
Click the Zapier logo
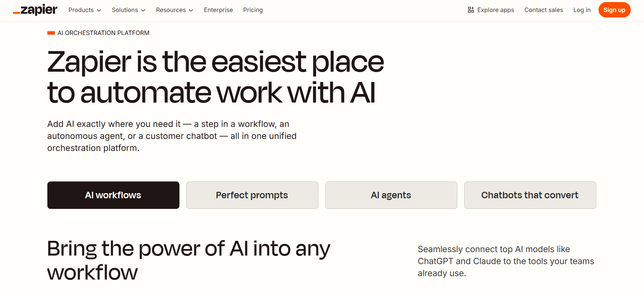tap(35, 10)
